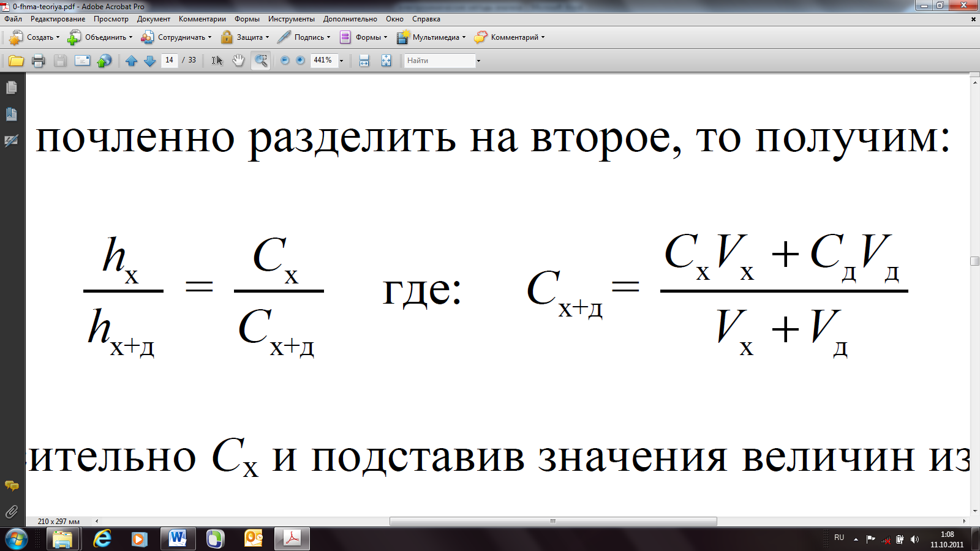
Task: Click the RU language indicator
Action: click(839, 538)
